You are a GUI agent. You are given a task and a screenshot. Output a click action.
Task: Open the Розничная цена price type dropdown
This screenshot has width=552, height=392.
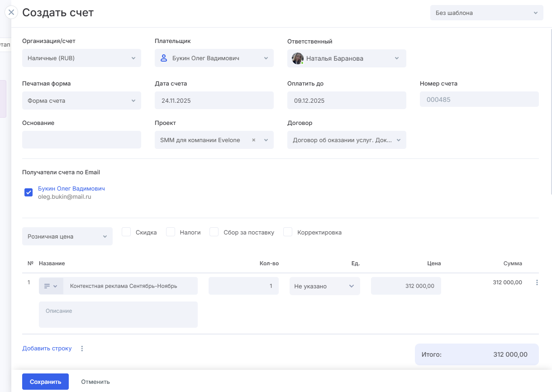(67, 236)
